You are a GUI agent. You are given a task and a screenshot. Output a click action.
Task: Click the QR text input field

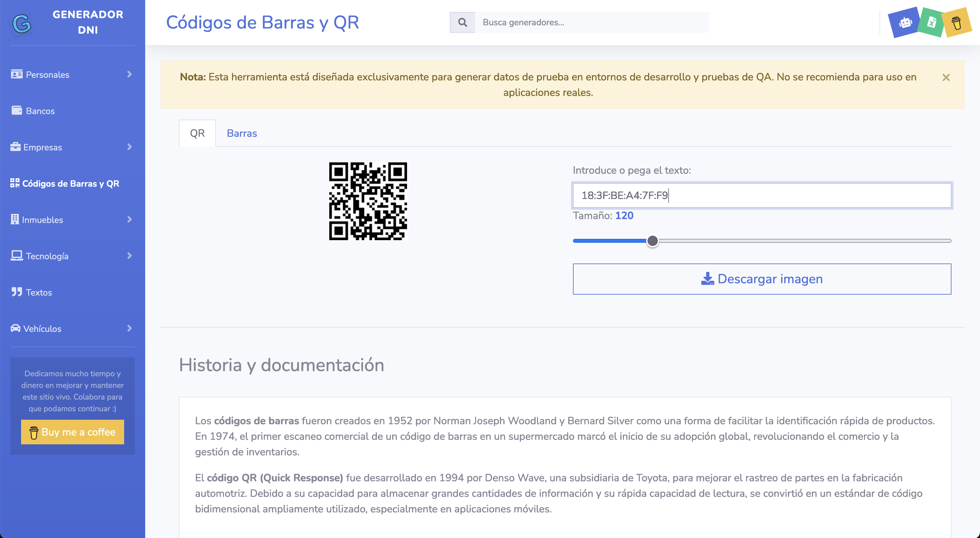click(762, 195)
